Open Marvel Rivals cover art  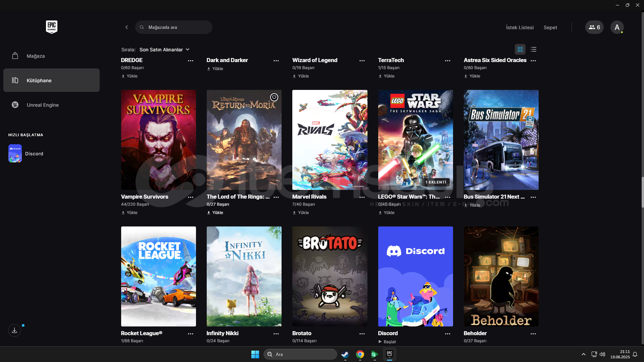(x=330, y=140)
